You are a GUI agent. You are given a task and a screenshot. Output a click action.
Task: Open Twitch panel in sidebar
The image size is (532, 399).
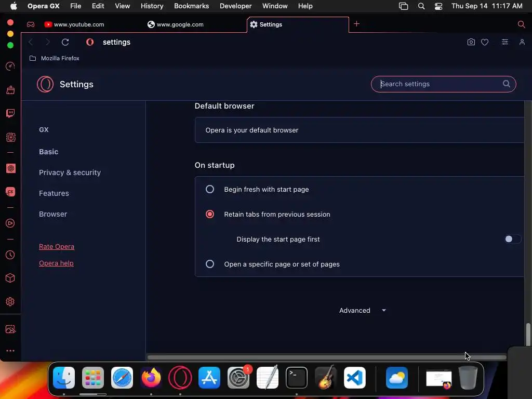point(10,113)
